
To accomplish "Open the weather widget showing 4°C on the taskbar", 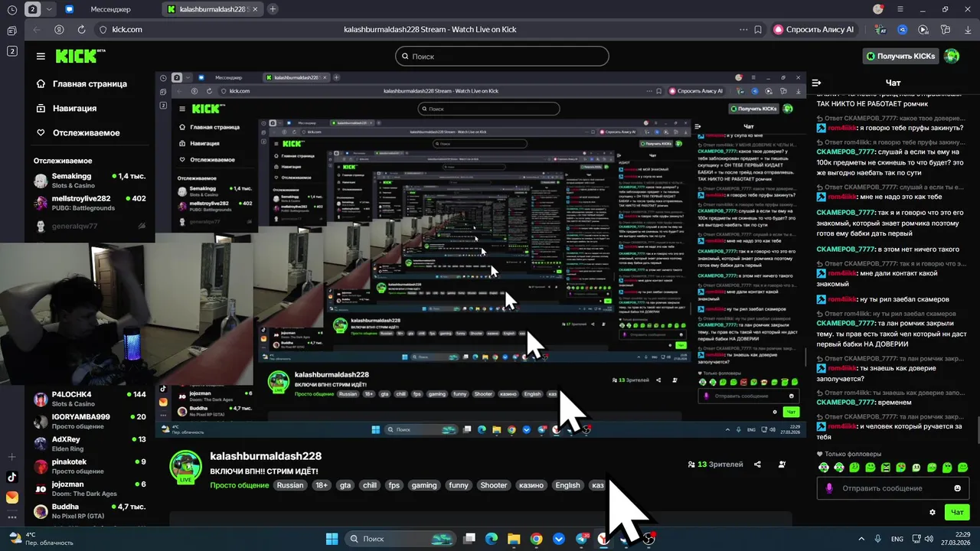I will tap(41, 539).
